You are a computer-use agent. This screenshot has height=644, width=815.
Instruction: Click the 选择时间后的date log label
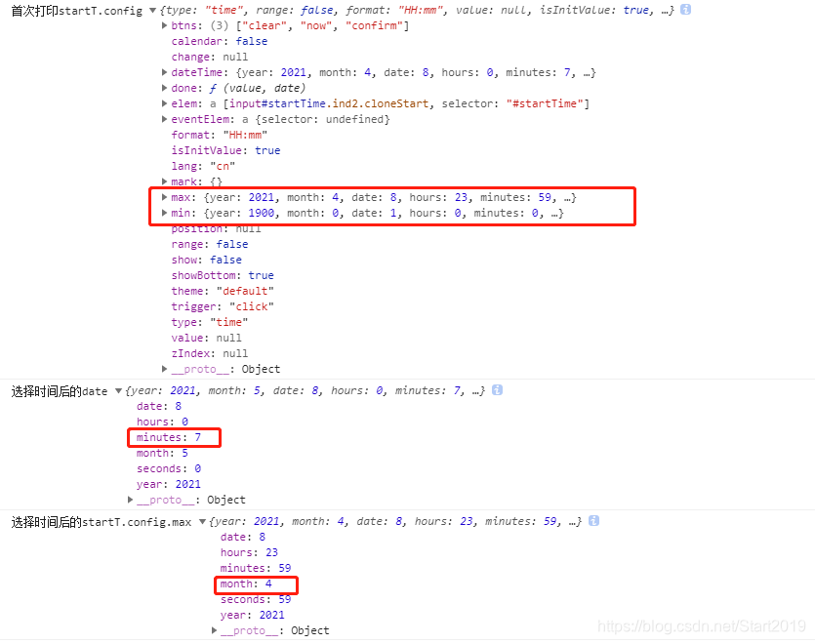60,391
